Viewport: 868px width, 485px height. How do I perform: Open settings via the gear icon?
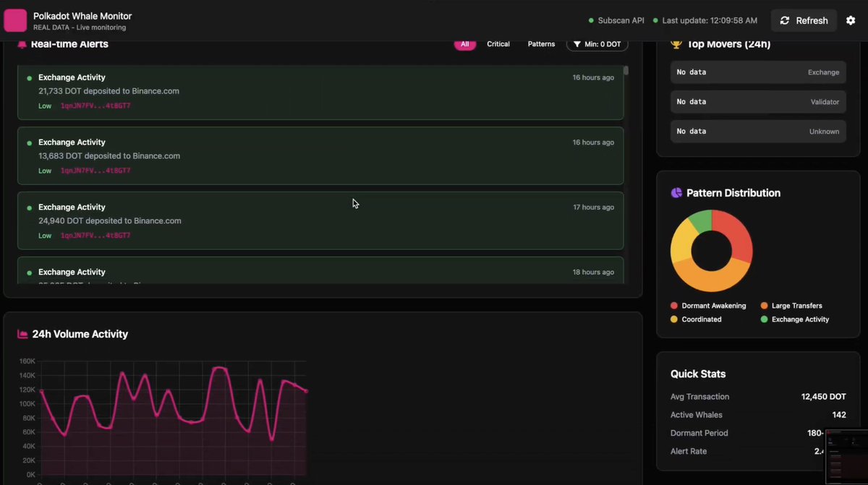[x=851, y=20]
